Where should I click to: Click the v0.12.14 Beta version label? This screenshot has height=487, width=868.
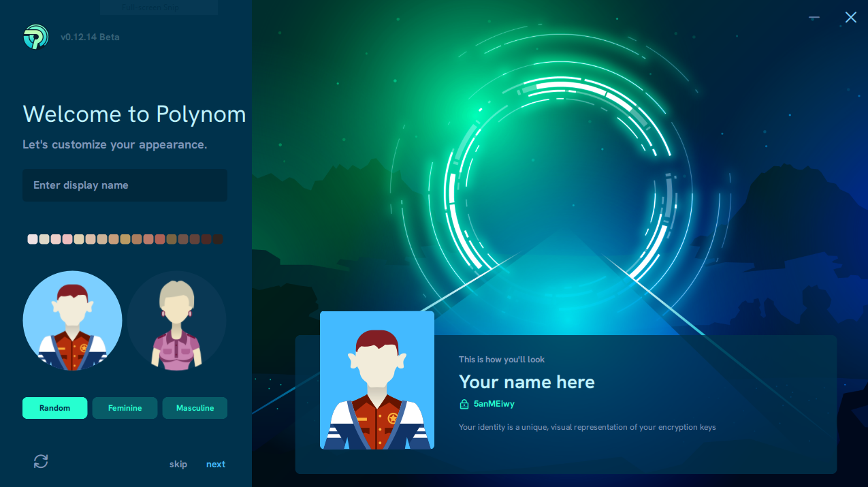90,37
